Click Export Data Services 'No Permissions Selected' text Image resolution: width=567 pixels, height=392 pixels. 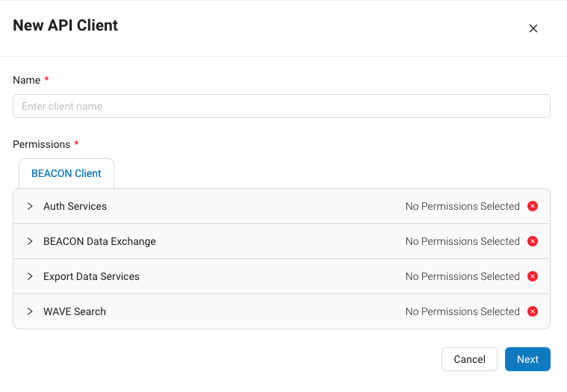pos(462,276)
